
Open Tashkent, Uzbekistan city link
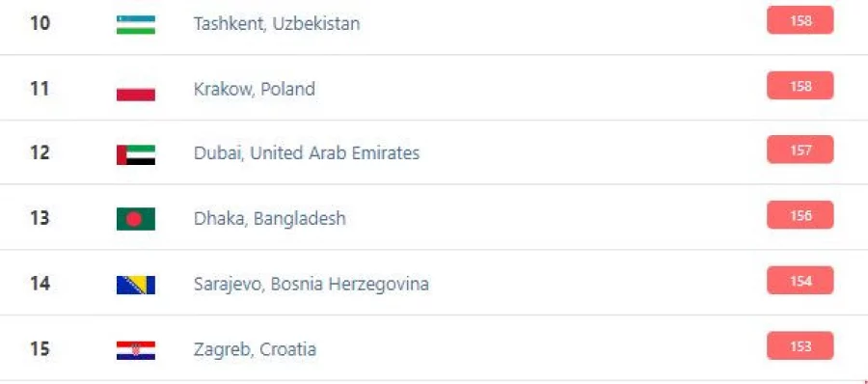point(277,24)
